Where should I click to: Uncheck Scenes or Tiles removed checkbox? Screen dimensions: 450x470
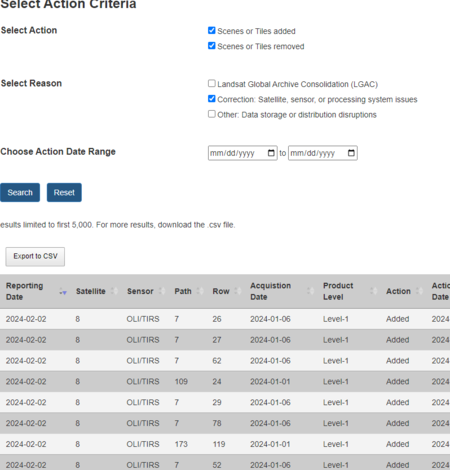pyautogui.click(x=212, y=46)
